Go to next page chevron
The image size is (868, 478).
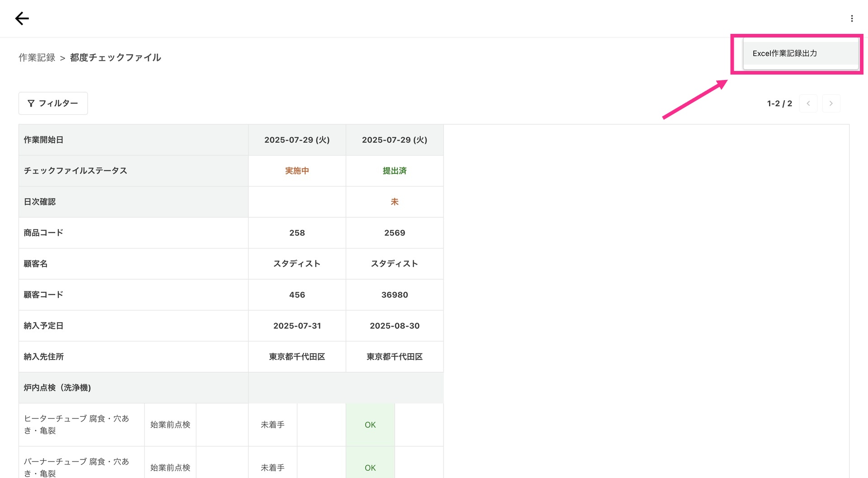pos(831,103)
